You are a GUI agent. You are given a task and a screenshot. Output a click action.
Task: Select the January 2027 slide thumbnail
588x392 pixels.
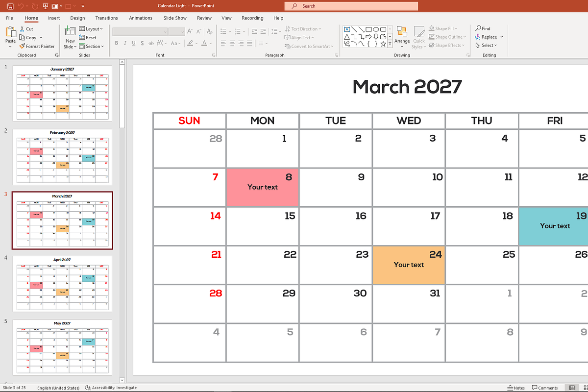coord(62,93)
